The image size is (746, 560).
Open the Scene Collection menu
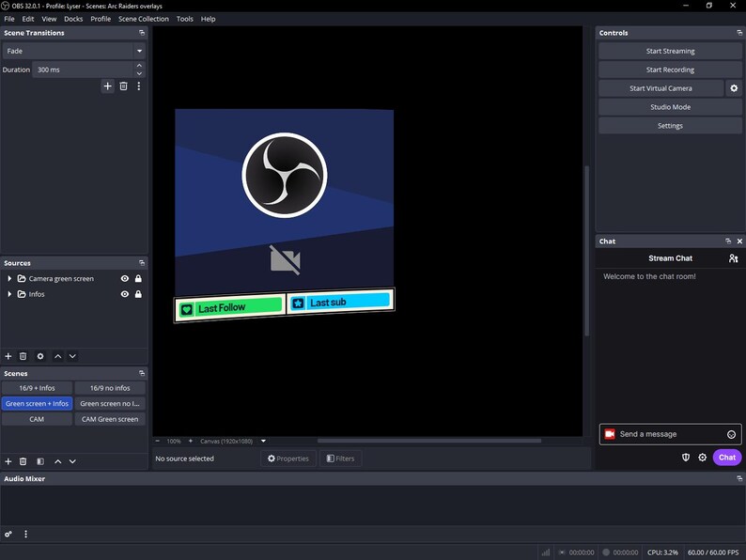143,19
